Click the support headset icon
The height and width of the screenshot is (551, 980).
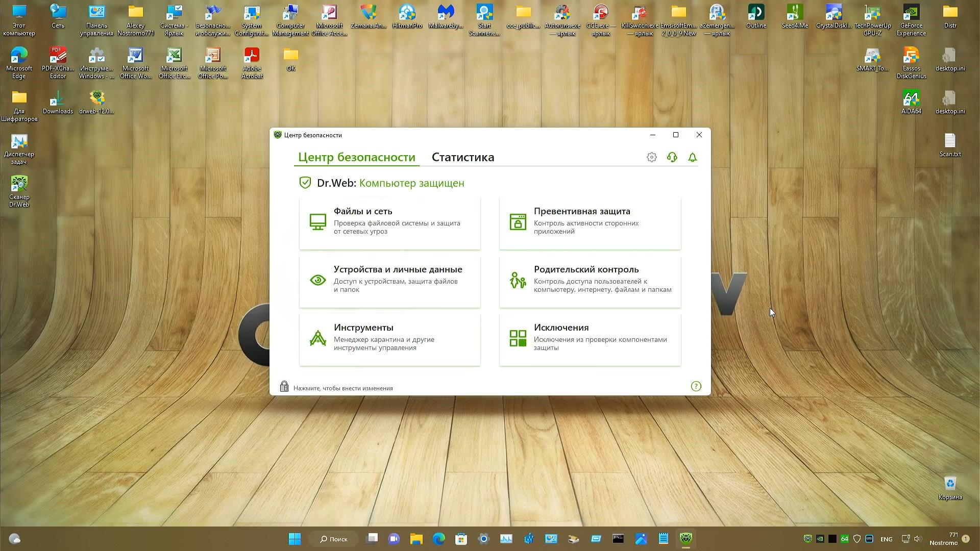[x=672, y=158]
